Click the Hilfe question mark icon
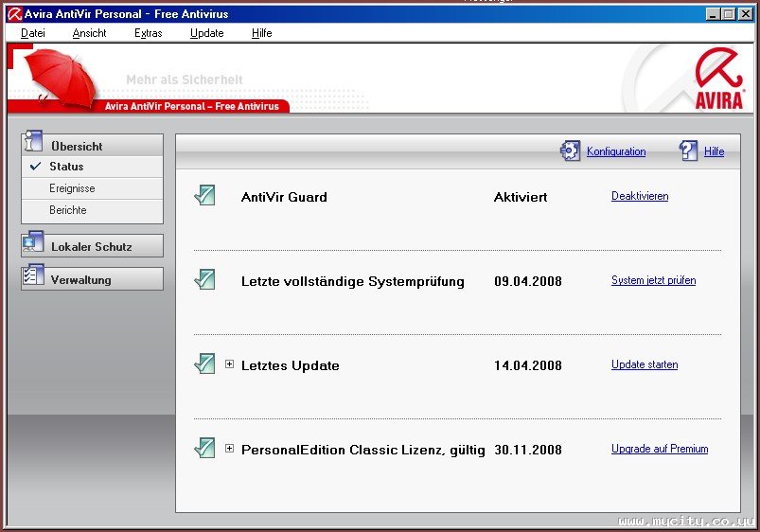Image resolution: width=760 pixels, height=532 pixels. (688, 151)
